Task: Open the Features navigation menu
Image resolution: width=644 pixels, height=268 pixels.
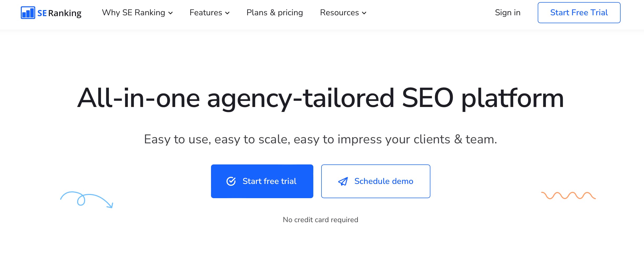Action: point(206,12)
